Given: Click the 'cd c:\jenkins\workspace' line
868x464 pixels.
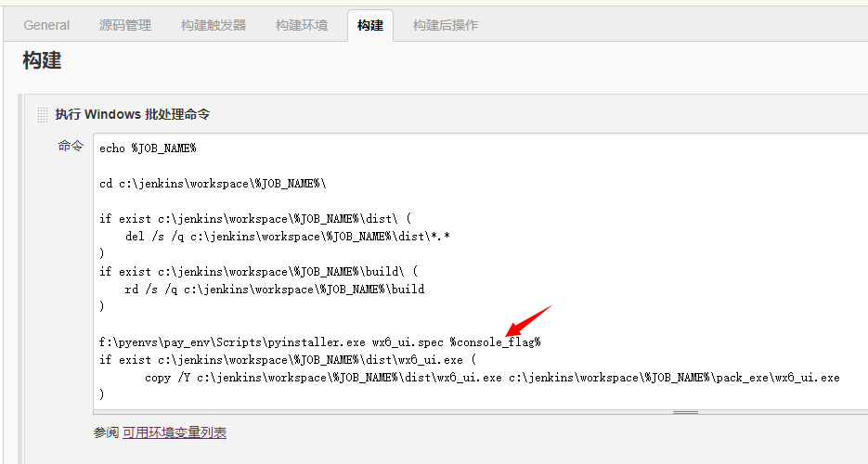Looking at the screenshot, I should pos(213,184).
